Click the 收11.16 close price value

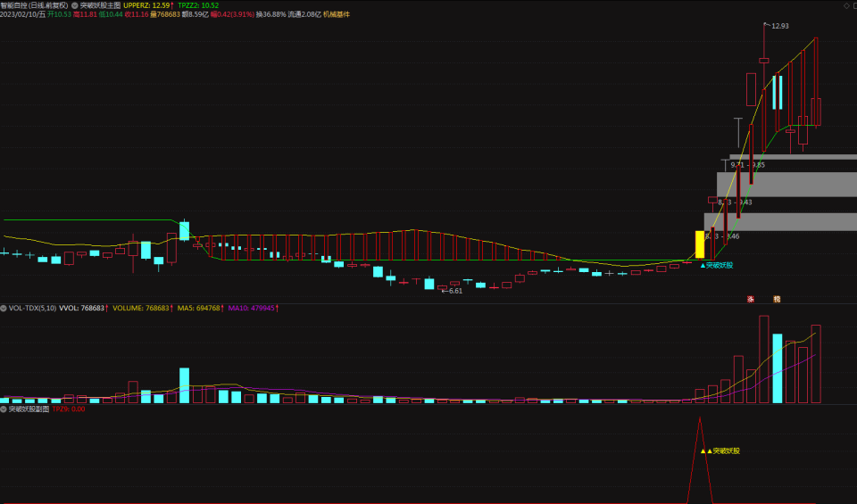coord(137,15)
